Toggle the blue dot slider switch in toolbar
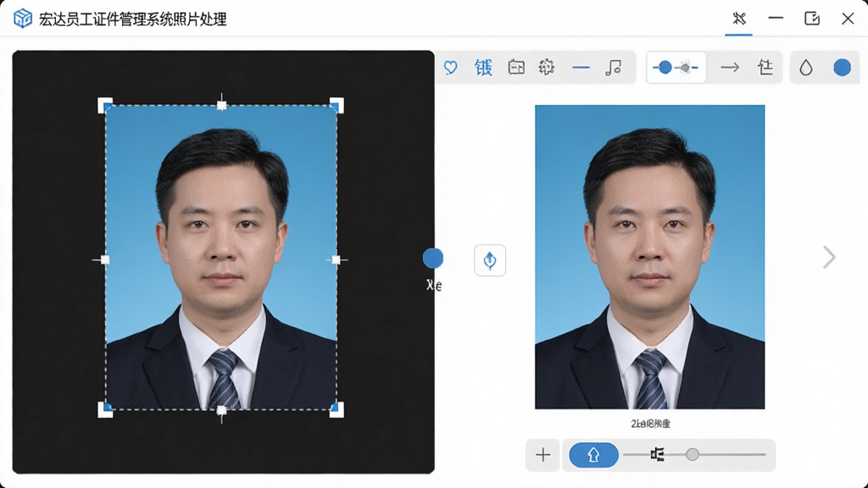Image resolution: width=868 pixels, height=488 pixels. pos(664,68)
